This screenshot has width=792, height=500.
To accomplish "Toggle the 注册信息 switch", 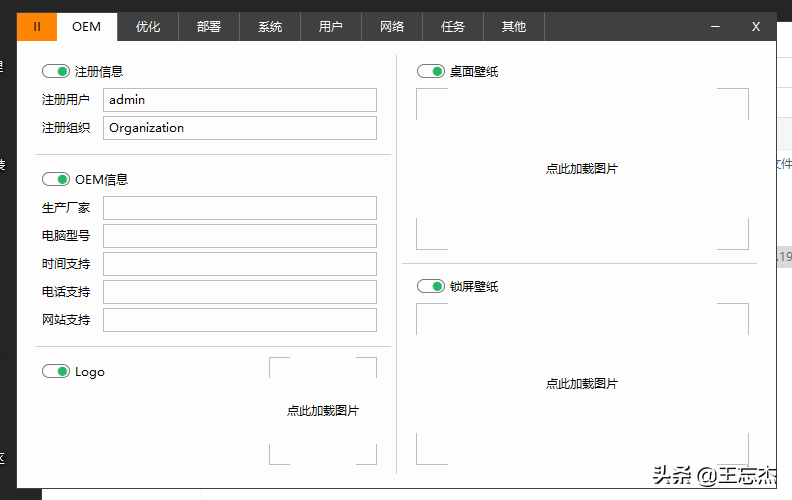I will 56,72.
